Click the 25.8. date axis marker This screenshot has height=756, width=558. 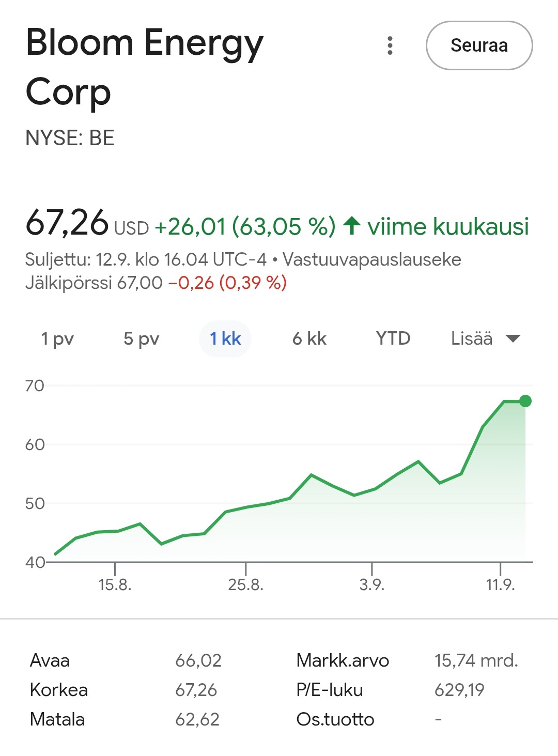click(245, 584)
